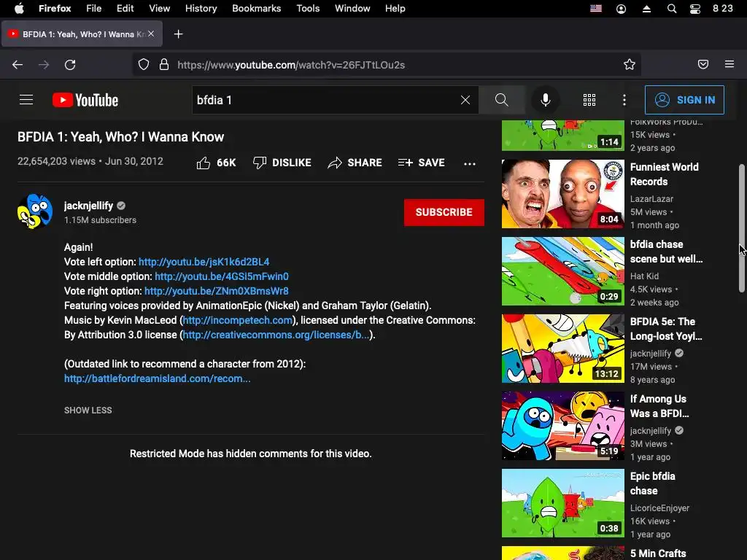This screenshot has height=560, width=747.
Task: Like the video with thumbs up
Action: point(216,163)
